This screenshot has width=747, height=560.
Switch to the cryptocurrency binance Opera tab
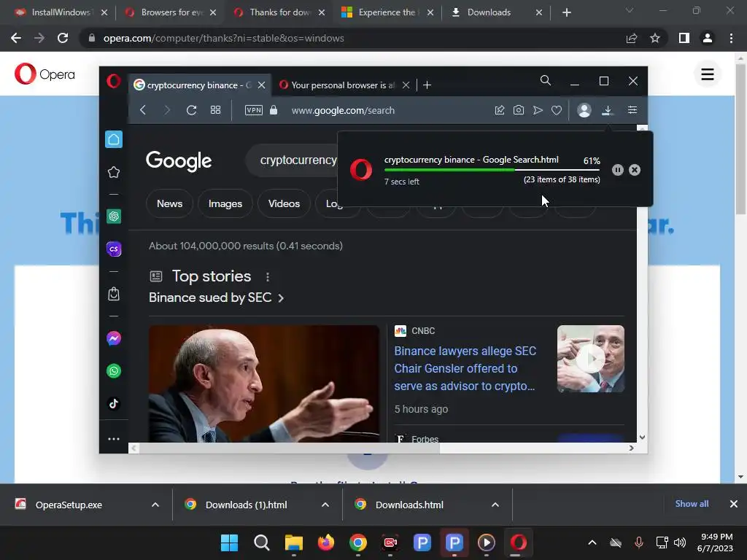pyautogui.click(x=199, y=85)
